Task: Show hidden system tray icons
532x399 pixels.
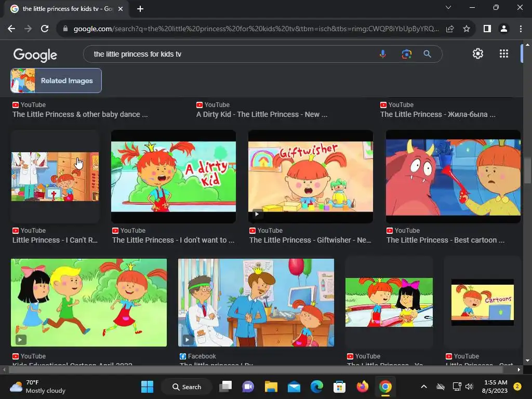Action: (424, 387)
